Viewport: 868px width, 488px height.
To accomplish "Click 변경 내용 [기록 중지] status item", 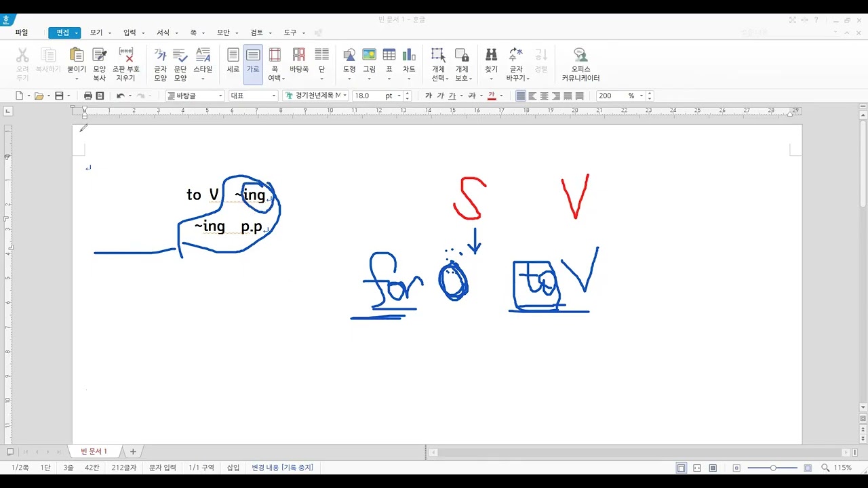I will point(283,468).
